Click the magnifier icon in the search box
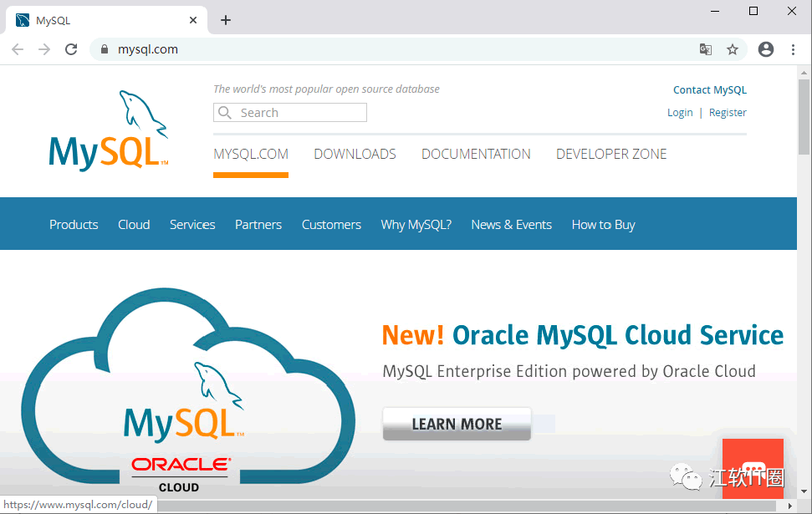The width and height of the screenshot is (812, 514). click(225, 112)
